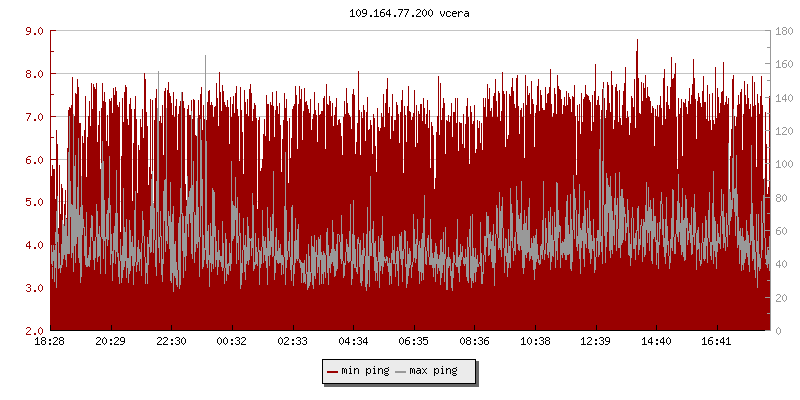Click the 20:29 time label on x-axis
Viewport: 800px width, 400px height.
point(110,342)
